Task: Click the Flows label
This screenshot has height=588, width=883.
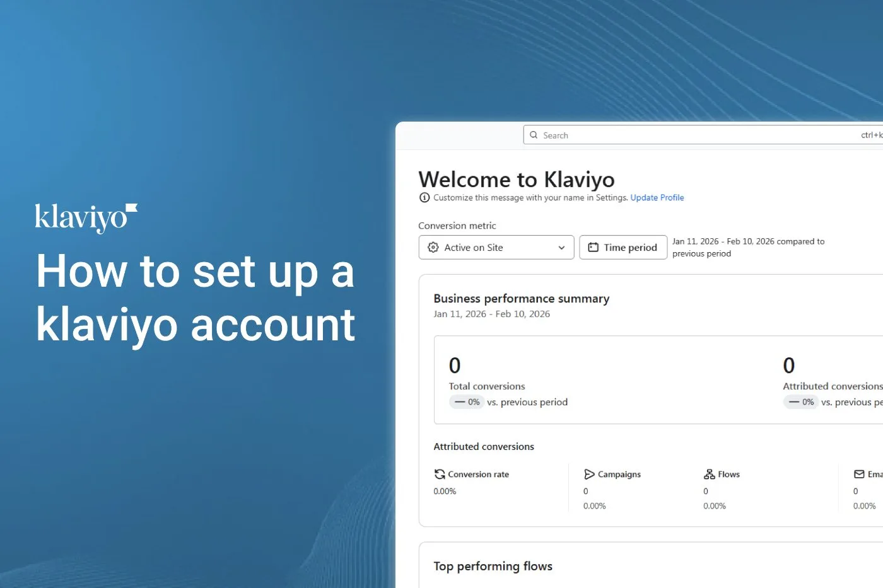Action: (x=729, y=475)
